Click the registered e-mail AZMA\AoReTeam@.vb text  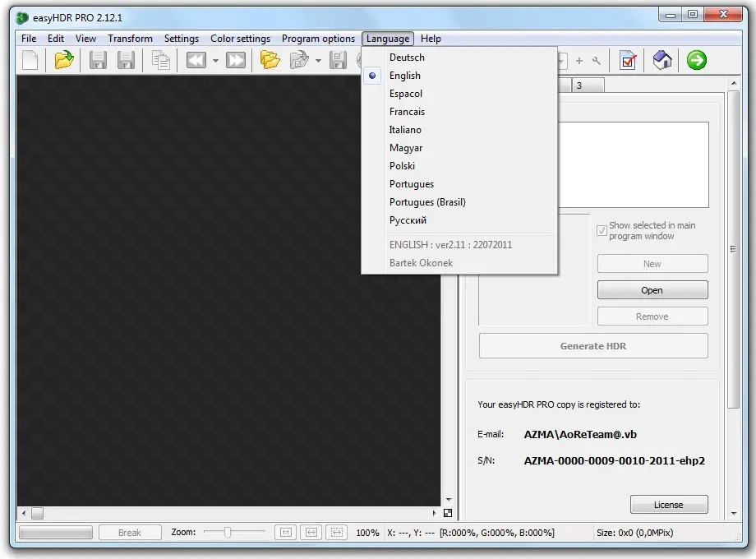click(580, 435)
